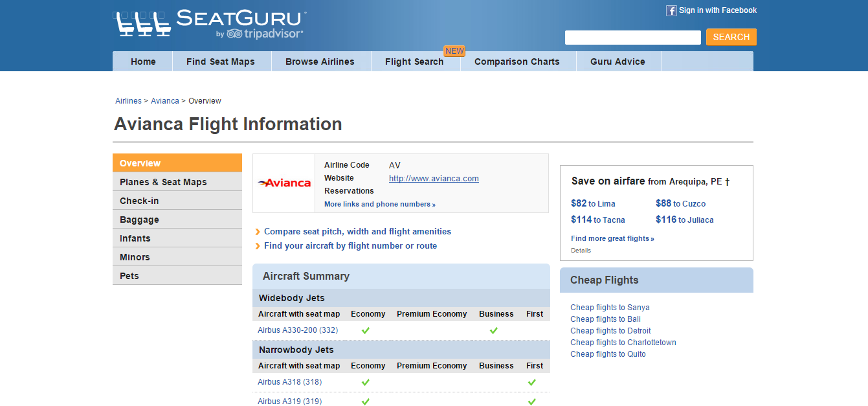This screenshot has height=406, width=868.
Task: Open Cheap flights to Quito
Action: coord(608,354)
